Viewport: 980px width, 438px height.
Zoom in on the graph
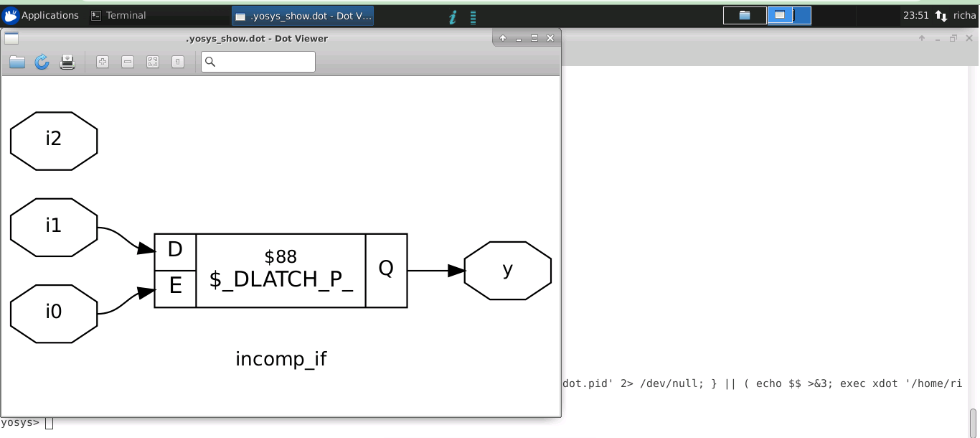pyautogui.click(x=102, y=62)
